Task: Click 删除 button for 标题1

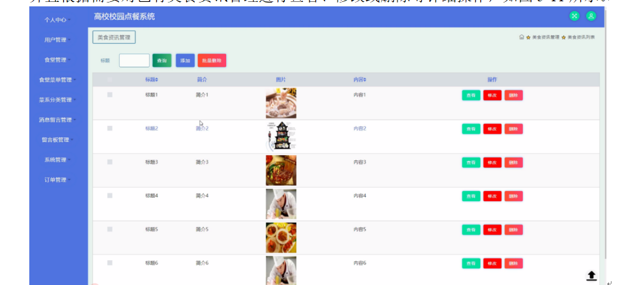Action: point(514,95)
